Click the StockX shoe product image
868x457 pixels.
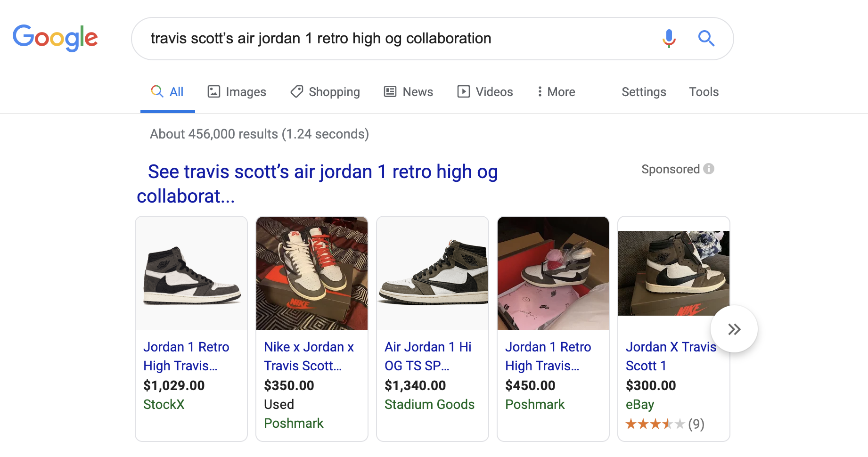point(191,273)
